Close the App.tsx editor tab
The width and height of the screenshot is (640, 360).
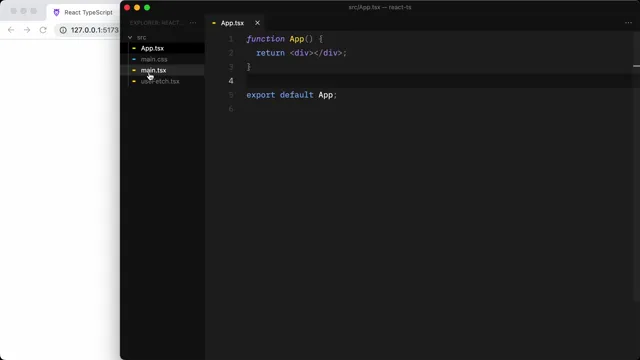click(x=257, y=23)
